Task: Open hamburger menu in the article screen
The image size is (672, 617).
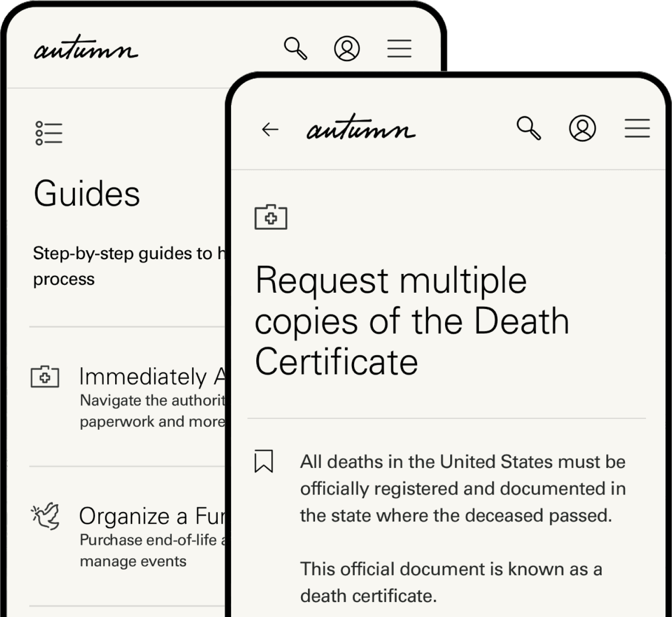Action: tap(637, 128)
